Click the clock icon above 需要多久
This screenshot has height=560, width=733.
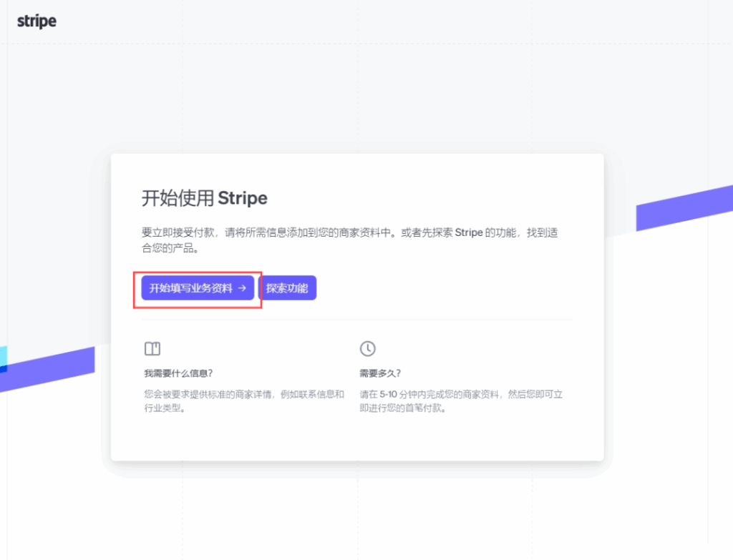pyautogui.click(x=367, y=348)
